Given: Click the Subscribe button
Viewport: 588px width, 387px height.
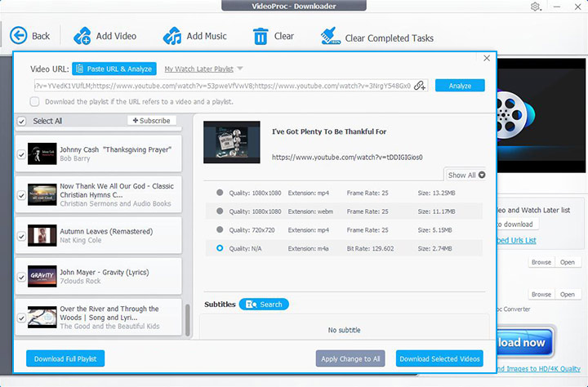Looking at the screenshot, I should coord(152,120).
